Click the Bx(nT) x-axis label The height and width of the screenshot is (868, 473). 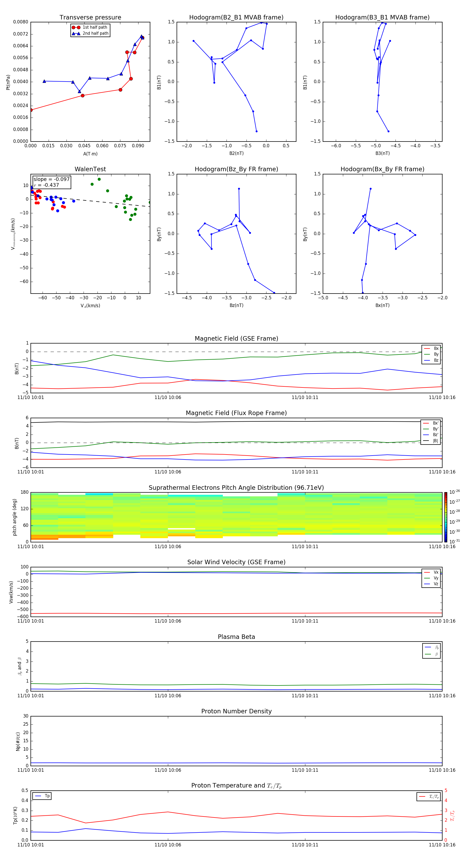click(382, 305)
